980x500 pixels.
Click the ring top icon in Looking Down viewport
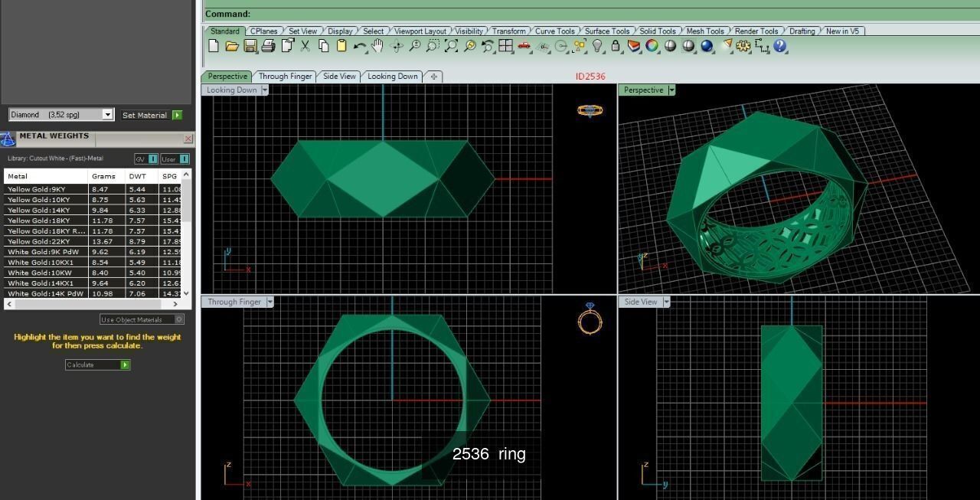click(590, 110)
